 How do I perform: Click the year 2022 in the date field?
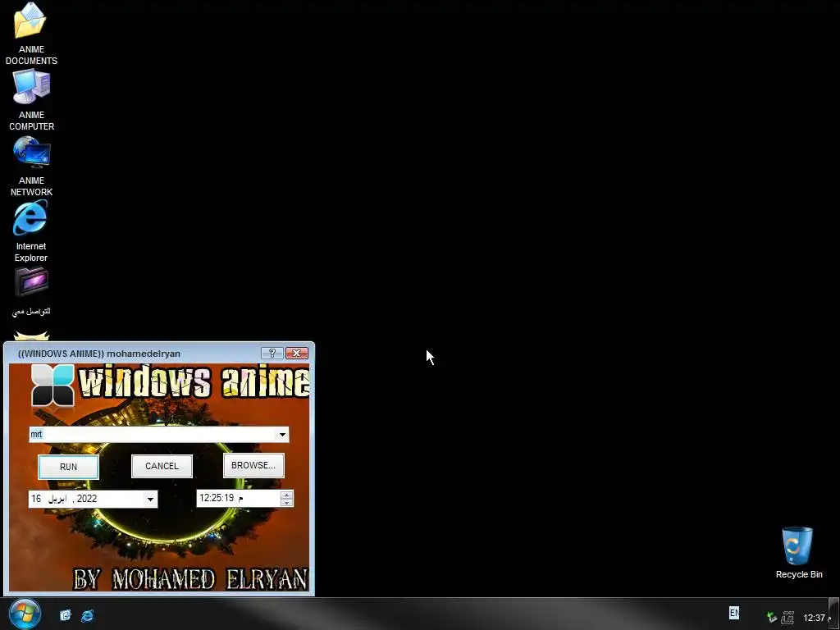point(87,499)
